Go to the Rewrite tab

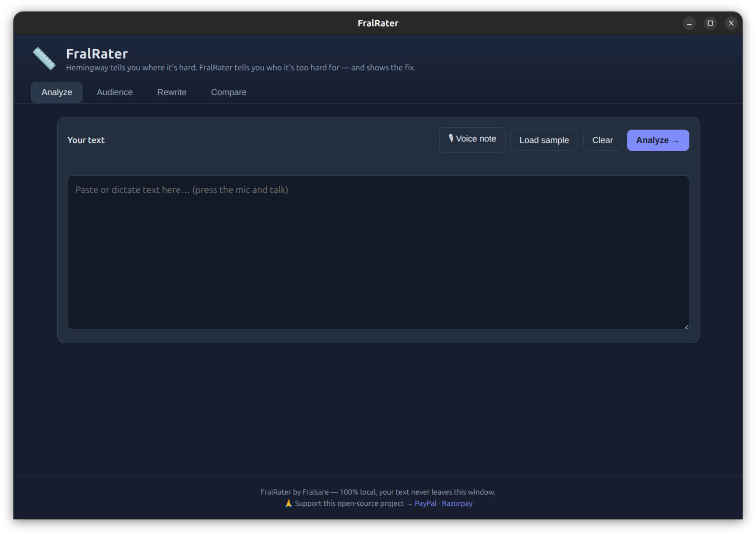click(171, 92)
